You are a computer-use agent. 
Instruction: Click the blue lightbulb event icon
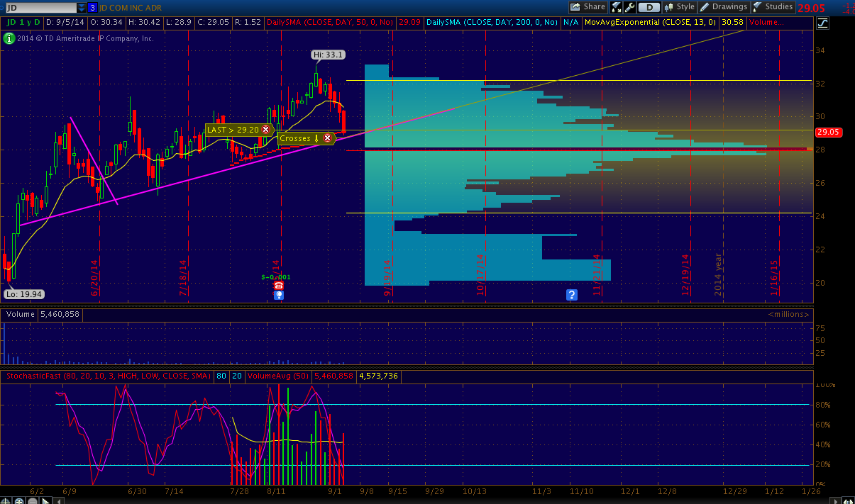point(279,295)
